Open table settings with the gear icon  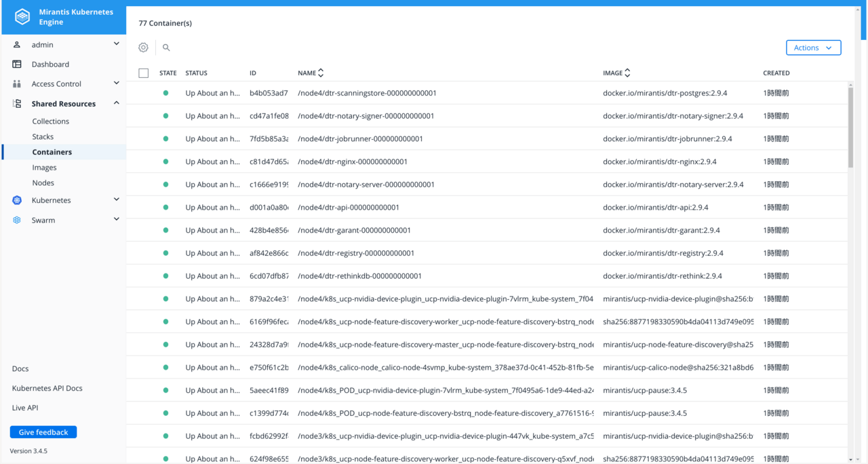coord(143,47)
